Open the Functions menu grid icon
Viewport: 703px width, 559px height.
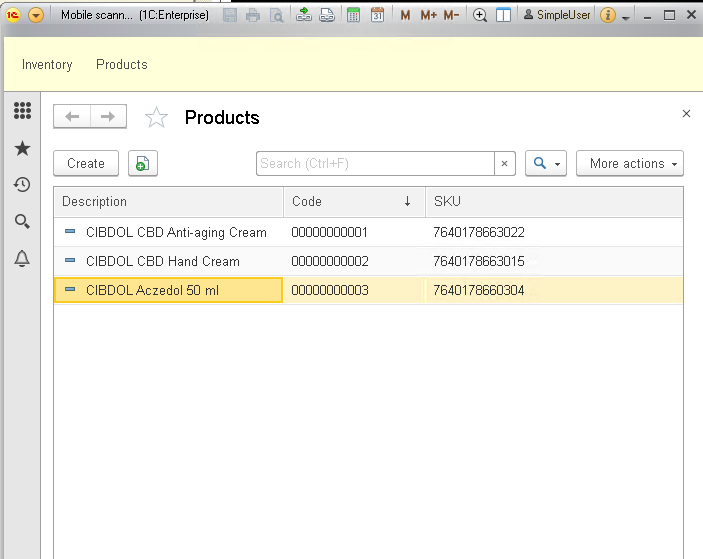22,110
